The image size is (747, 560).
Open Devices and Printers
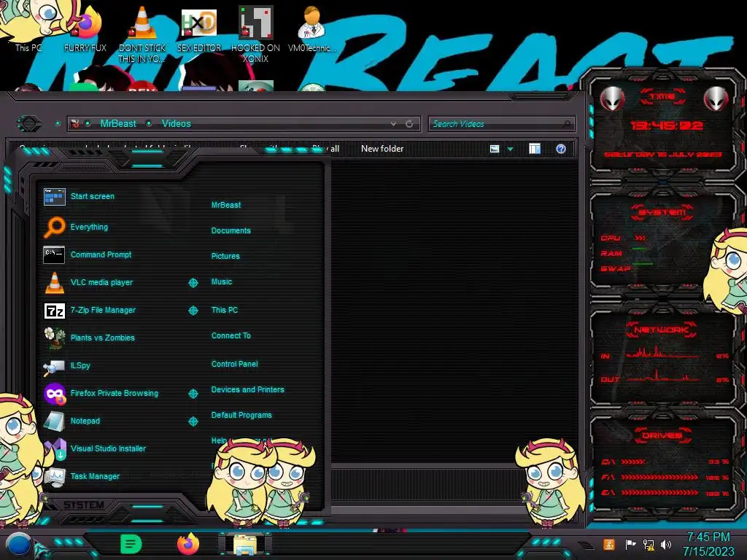click(x=248, y=389)
